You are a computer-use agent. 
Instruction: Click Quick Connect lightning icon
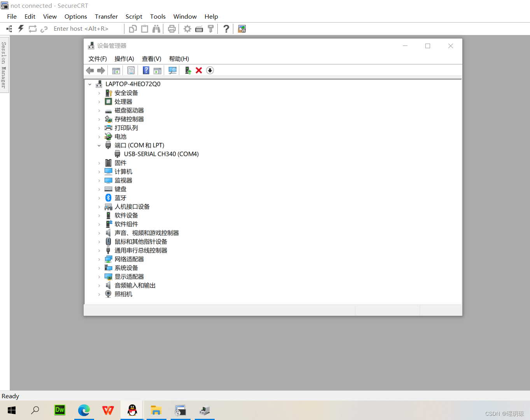(21, 29)
